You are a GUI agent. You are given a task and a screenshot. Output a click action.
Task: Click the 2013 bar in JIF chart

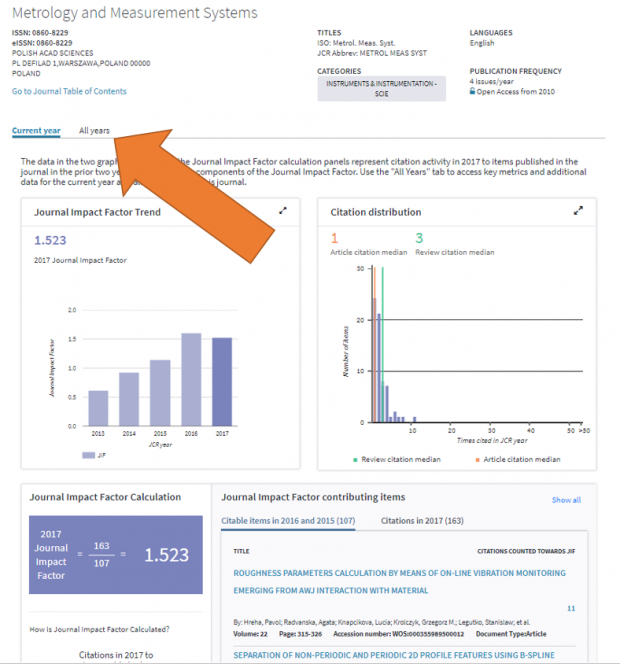(x=98, y=408)
